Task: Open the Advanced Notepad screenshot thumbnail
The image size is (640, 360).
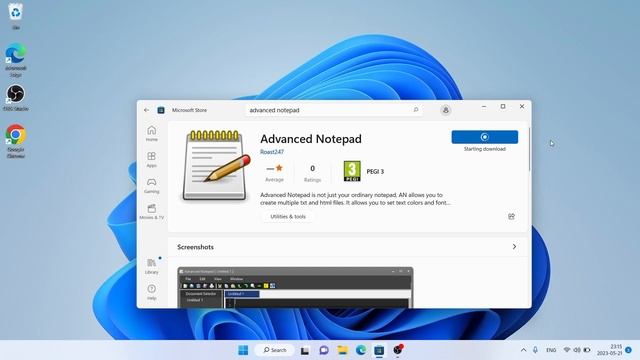Action: [295, 287]
